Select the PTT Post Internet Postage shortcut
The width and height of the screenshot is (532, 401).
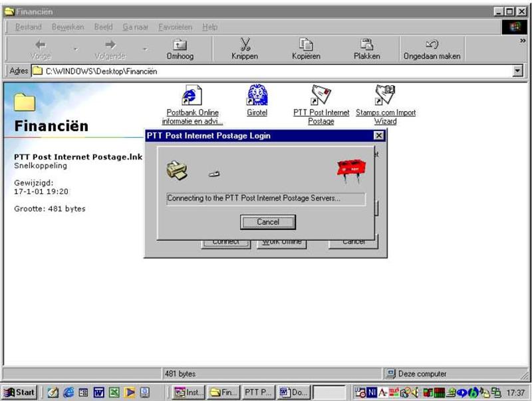coord(321,94)
